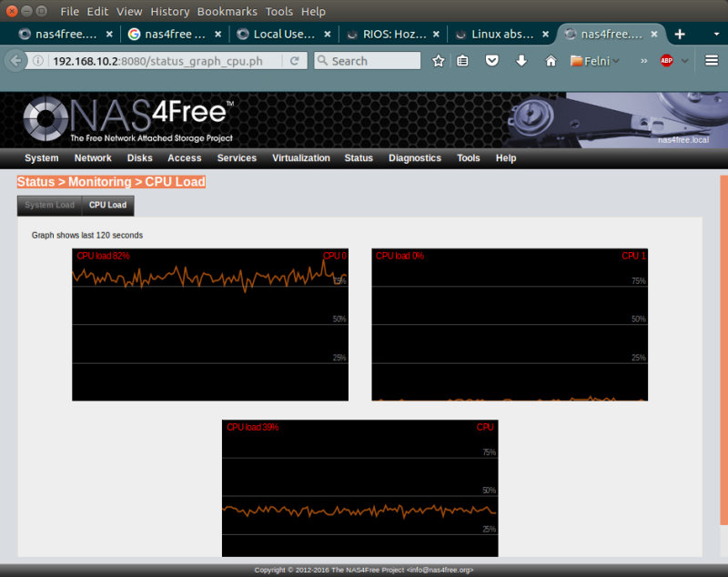Click the NAS4Free logo
728x577 pixels.
[x=128, y=119]
